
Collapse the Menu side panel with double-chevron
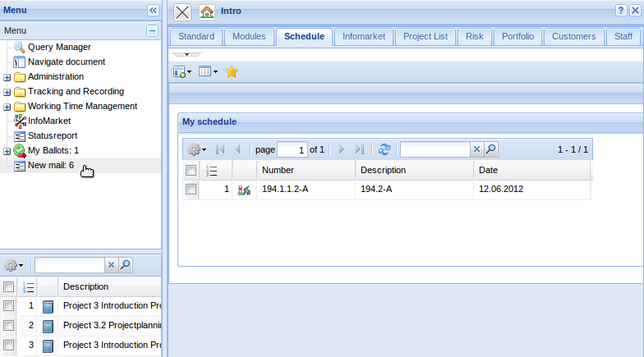click(153, 10)
